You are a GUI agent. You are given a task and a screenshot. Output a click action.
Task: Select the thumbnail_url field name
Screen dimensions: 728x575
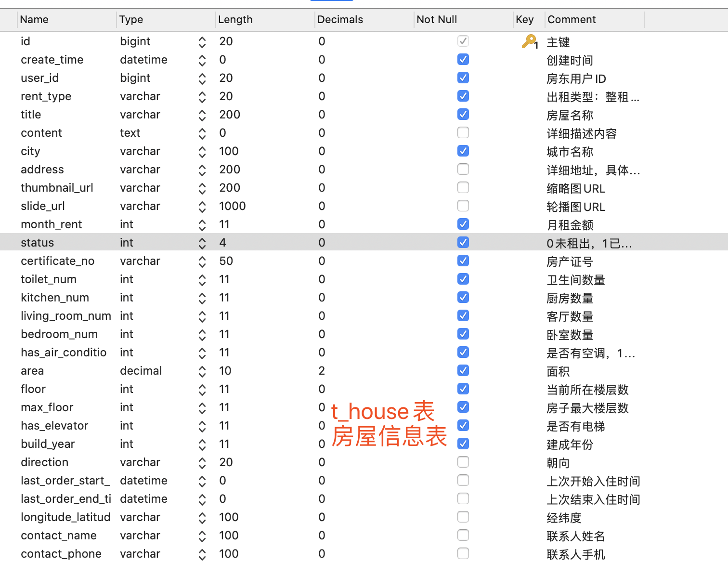(x=57, y=188)
